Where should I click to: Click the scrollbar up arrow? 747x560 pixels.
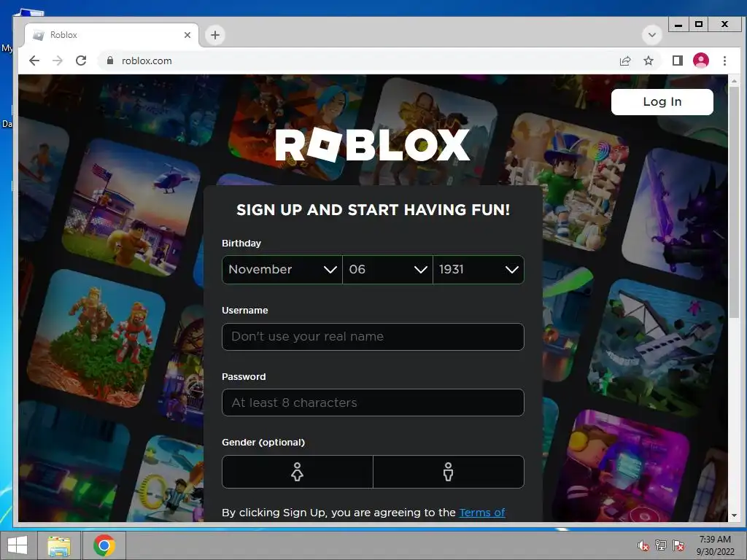[734, 81]
